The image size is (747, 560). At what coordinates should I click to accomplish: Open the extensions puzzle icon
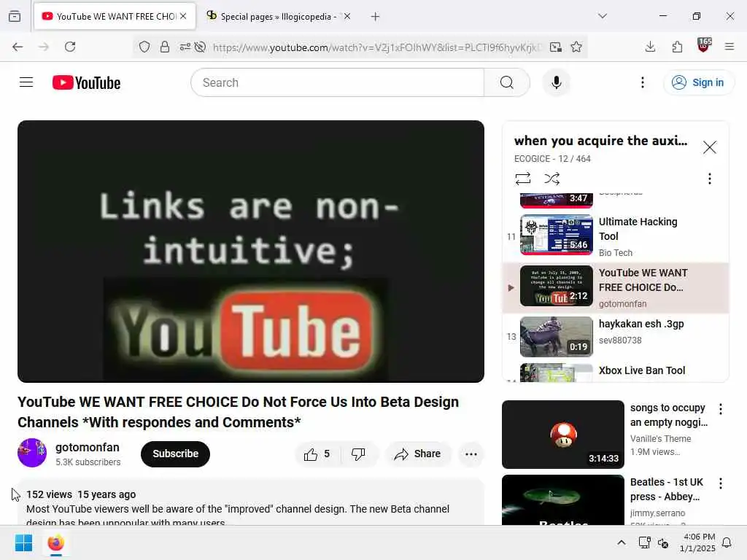pyautogui.click(x=677, y=47)
